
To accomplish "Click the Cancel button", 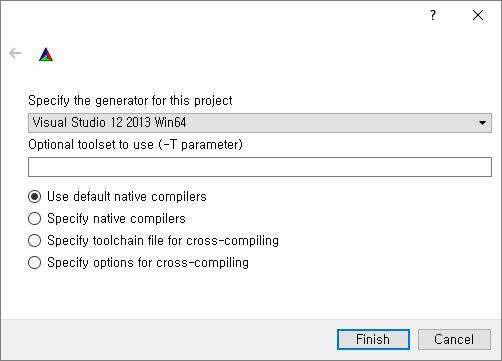I will tap(454, 339).
